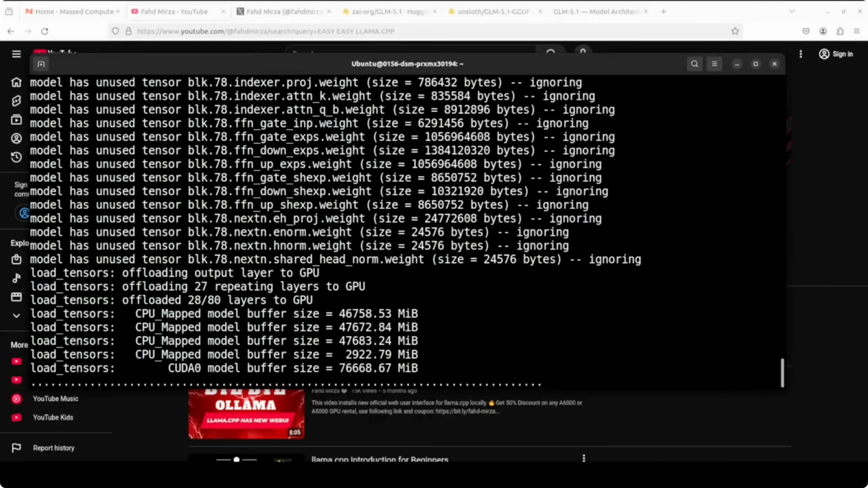Click the YouTube Home sidebar icon
Screen dimensions: 868x488
[x=16, y=82]
